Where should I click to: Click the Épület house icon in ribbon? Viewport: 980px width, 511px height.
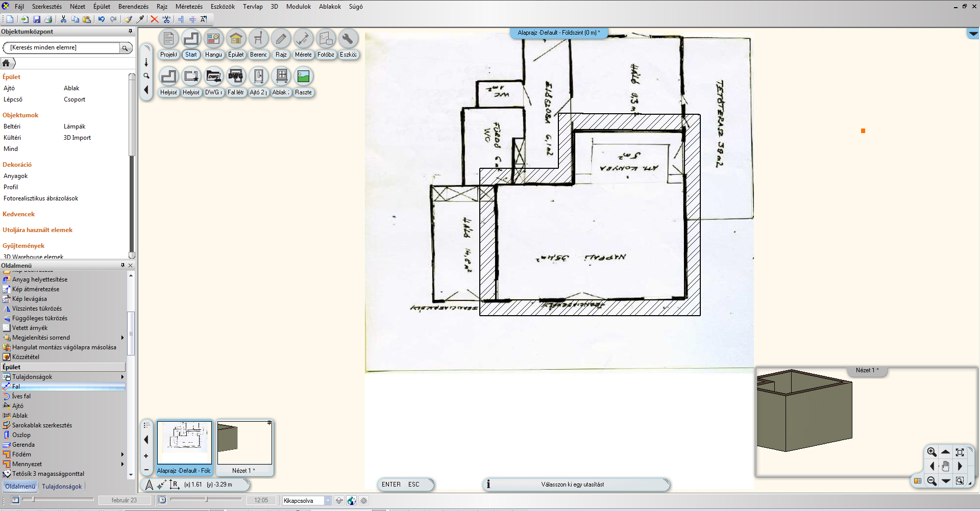[x=236, y=39]
